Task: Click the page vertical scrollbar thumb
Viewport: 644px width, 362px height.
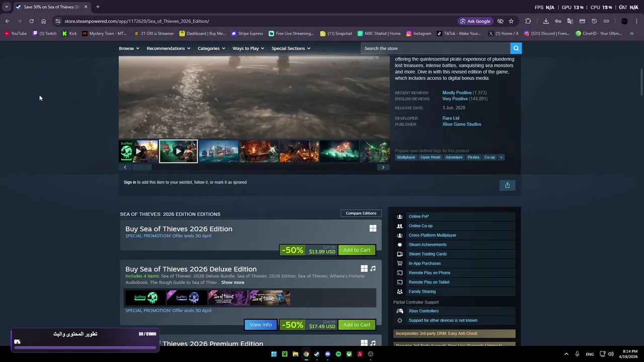Action: pyautogui.click(x=641, y=81)
